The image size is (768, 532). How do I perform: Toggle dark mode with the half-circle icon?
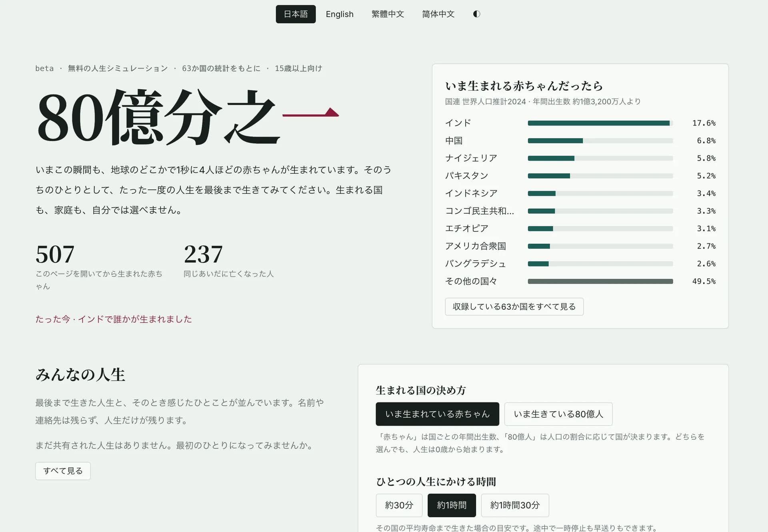(x=476, y=14)
